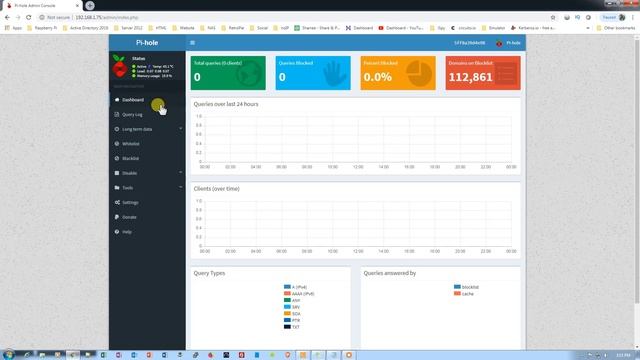Toggle the blocklist legend swatch

(x=457, y=287)
